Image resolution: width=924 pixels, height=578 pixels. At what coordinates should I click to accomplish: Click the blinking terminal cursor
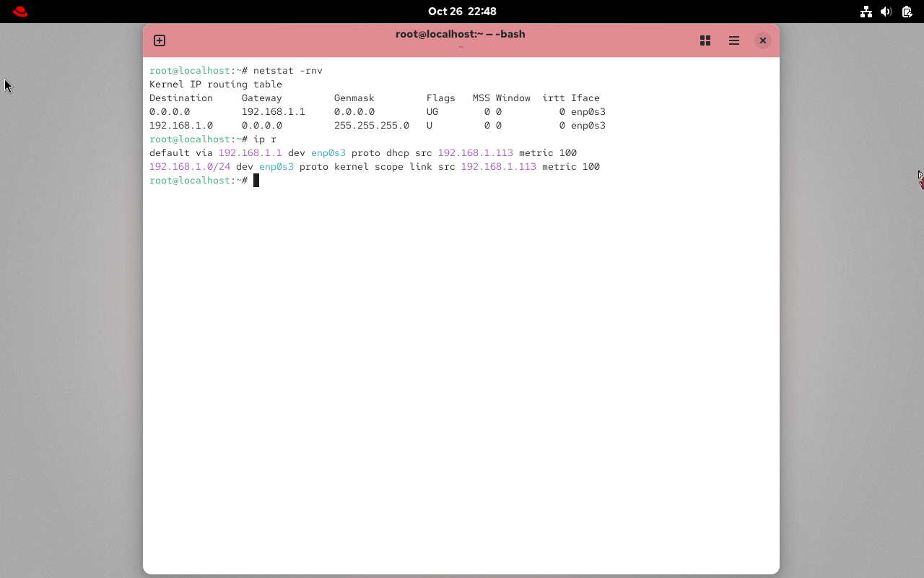click(x=257, y=181)
